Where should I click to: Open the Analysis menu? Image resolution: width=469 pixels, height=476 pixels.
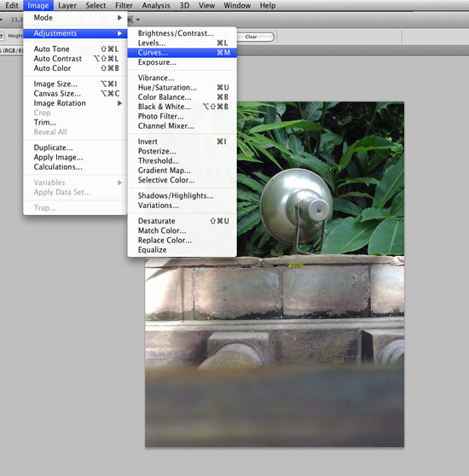pyautogui.click(x=156, y=5)
